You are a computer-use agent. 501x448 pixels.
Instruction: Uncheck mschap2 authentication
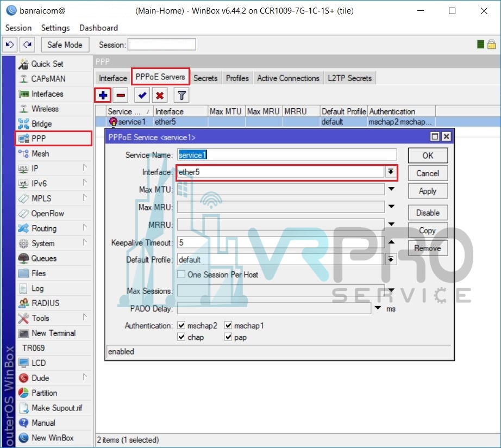coord(181,326)
